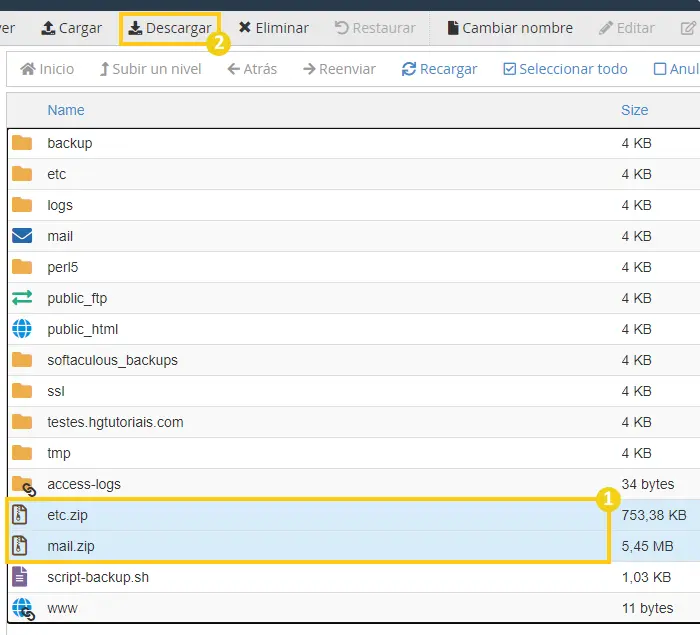Click the mail envelope icon
Image resolution: width=700 pixels, height=635 pixels.
[22, 236]
